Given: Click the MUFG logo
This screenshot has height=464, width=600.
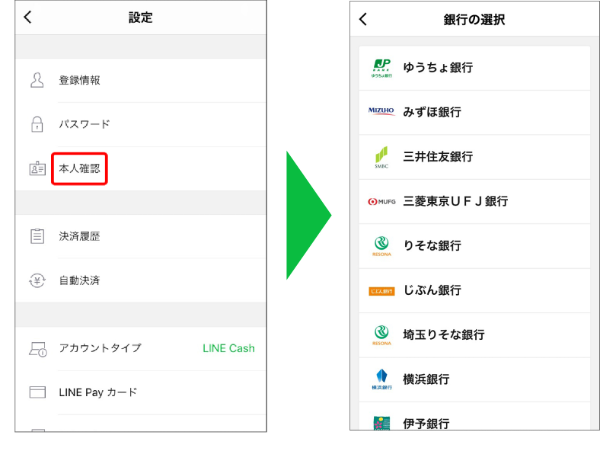Looking at the screenshot, I should click(382, 202).
